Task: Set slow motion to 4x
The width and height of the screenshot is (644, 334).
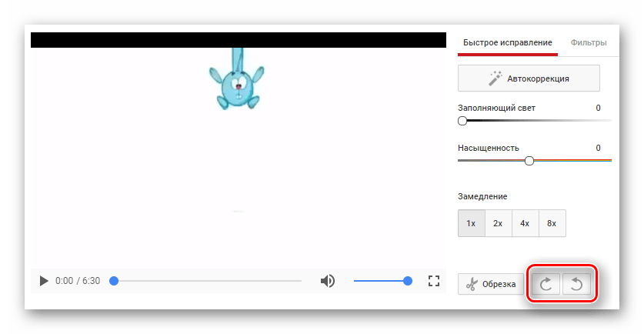Action: click(x=525, y=223)
